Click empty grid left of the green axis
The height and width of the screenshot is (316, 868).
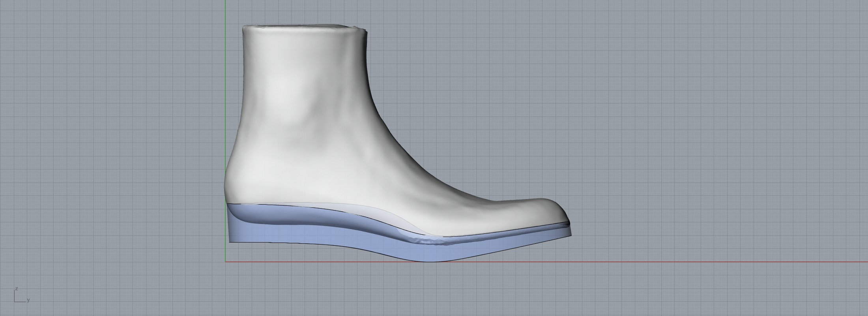coord(118,138)
